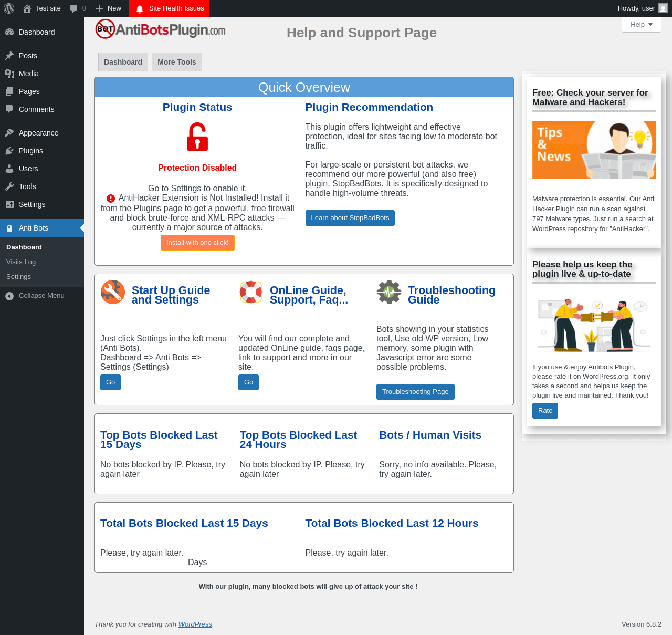Click the Collapse Menu arrow icon
The image size is (672, 635).
coord(9,296)
